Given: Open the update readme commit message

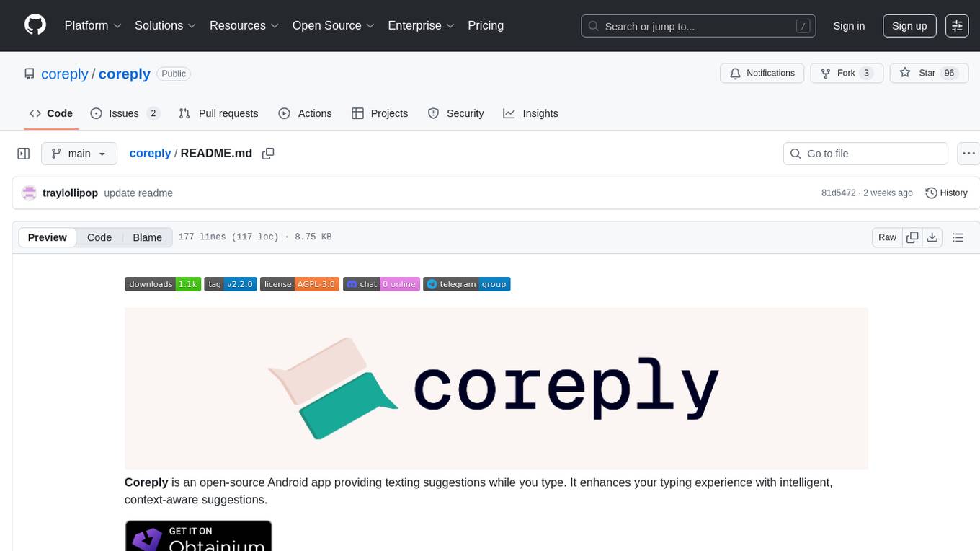Looking at the screenshot, I should 138,193.
